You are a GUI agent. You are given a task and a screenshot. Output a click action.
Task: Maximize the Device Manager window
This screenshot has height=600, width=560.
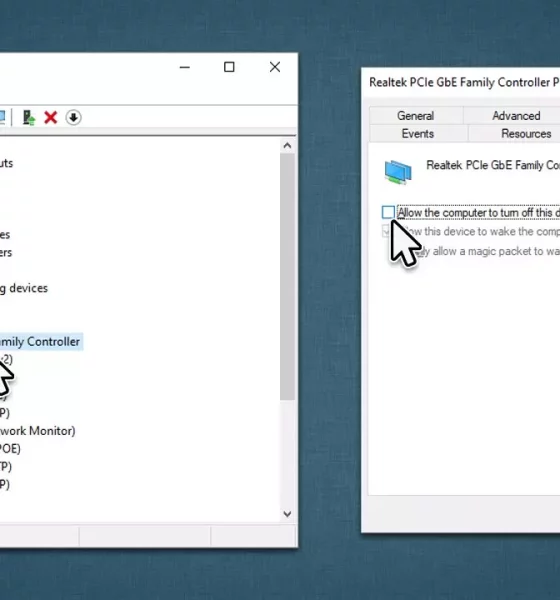tap(229, 67)
